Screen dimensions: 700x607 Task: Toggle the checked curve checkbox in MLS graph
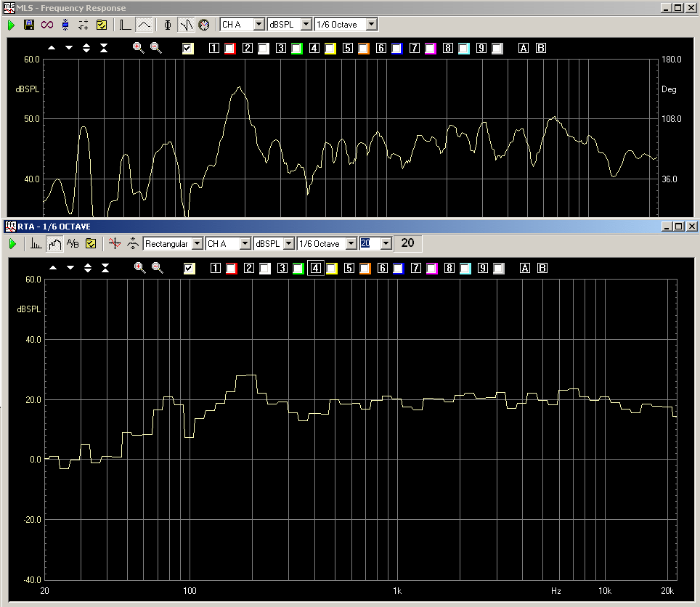click(x=188, y=49)
